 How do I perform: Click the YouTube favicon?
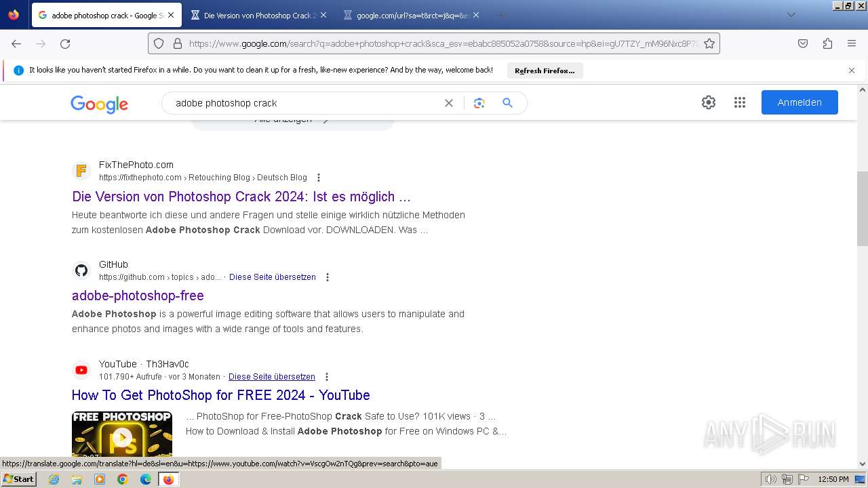click(x=81, y=370)
